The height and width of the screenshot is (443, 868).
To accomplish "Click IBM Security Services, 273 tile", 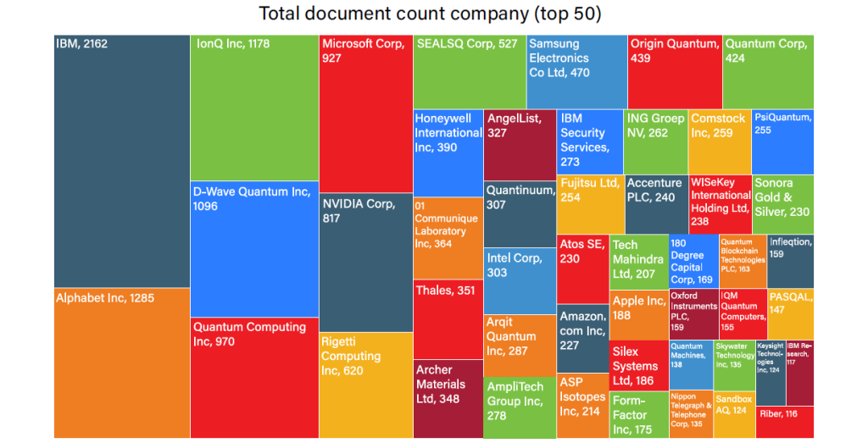I will [590, 142].
